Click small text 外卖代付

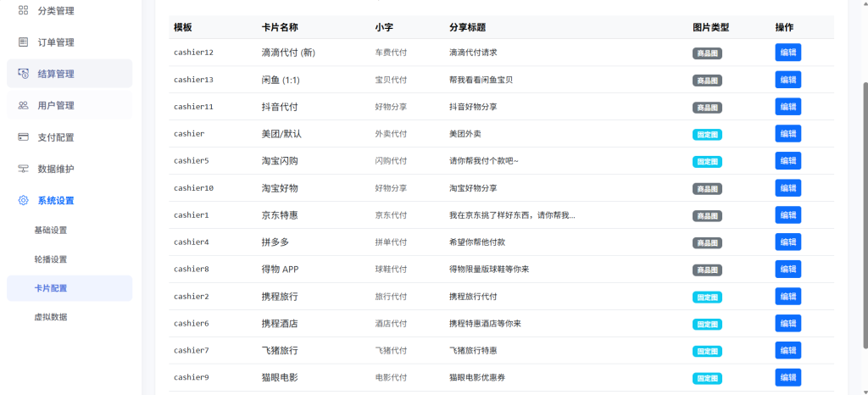coord(391,134)
